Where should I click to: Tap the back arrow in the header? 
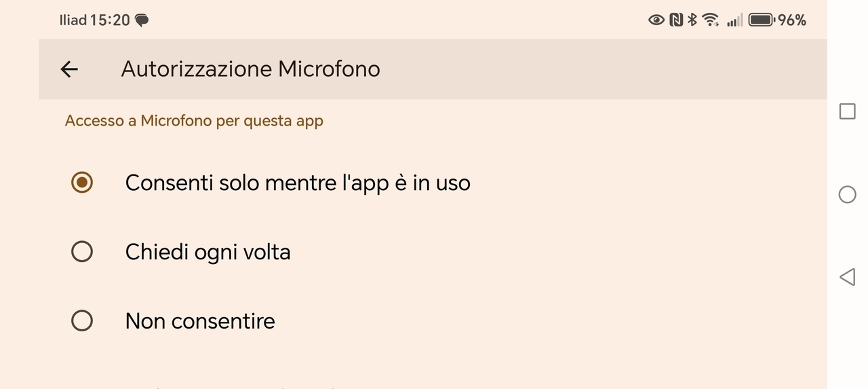click(x=69, y=69)
